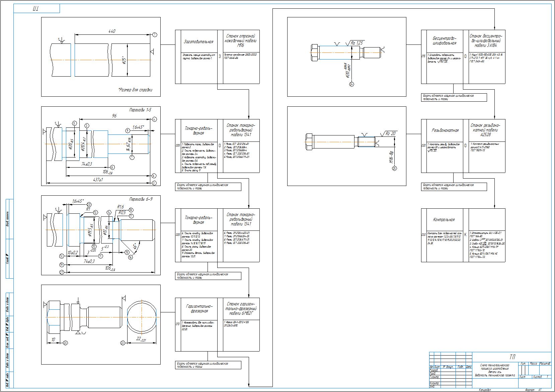Viewport: 555px width, 392px height.
Task: Click the Заготовительная operation block
Action: [199, 42]
